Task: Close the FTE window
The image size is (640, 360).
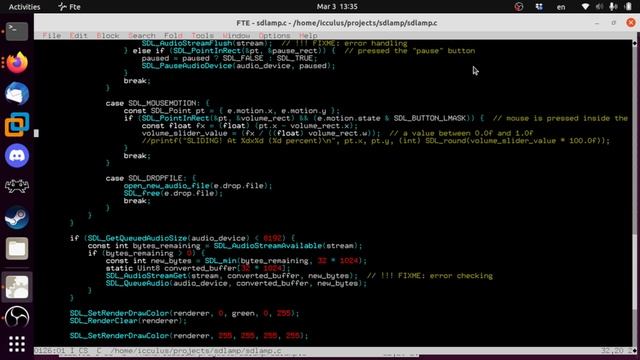Action: (631, 22)
